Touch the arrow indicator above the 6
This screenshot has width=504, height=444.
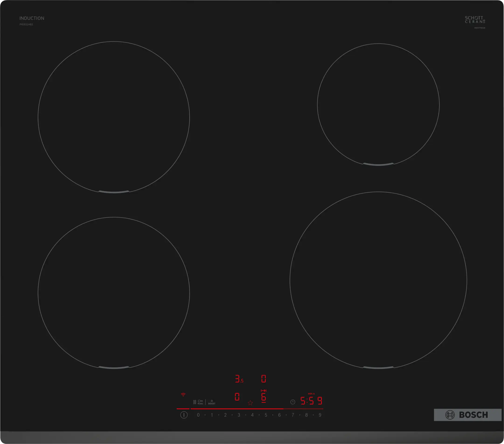click(264, 391)
